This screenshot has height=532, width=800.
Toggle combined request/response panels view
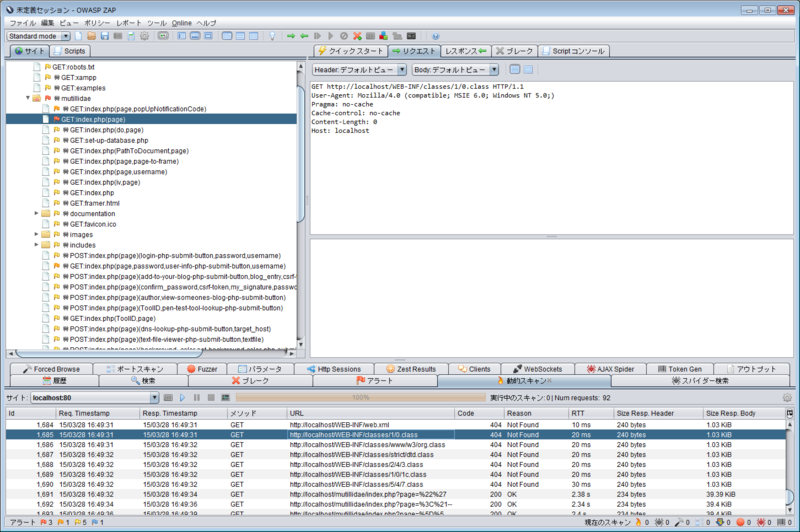pyautogui.click(x=254, y=36)
